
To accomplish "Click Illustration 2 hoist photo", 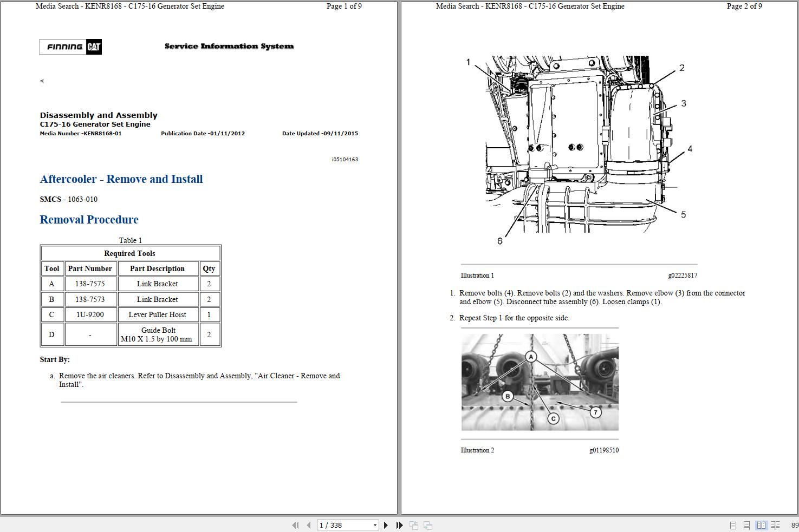I will click(x=540, y=382).
